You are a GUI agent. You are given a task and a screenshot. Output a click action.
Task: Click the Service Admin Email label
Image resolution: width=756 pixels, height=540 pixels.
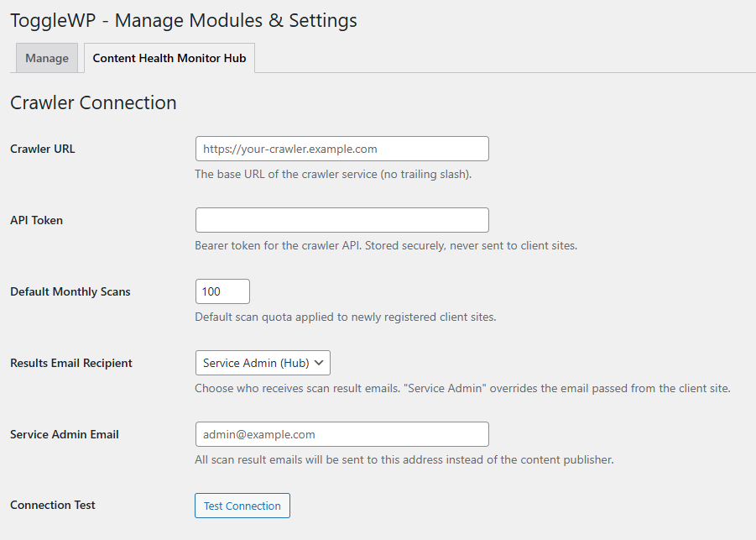[65, 435]
